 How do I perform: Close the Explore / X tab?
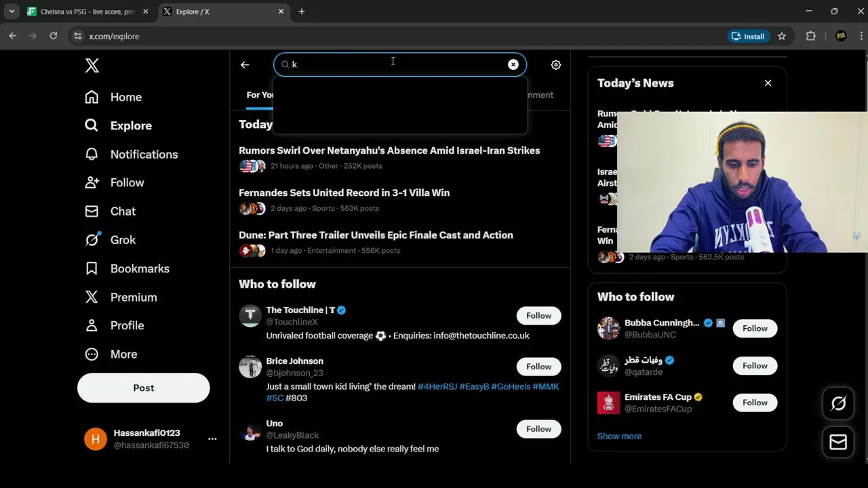281,12
